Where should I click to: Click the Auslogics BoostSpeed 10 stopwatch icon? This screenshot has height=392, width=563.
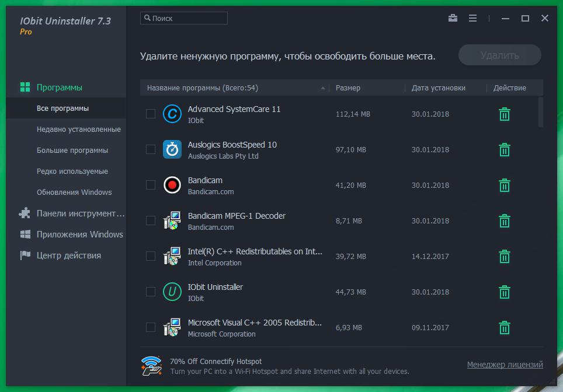click(x=172, y=150)
